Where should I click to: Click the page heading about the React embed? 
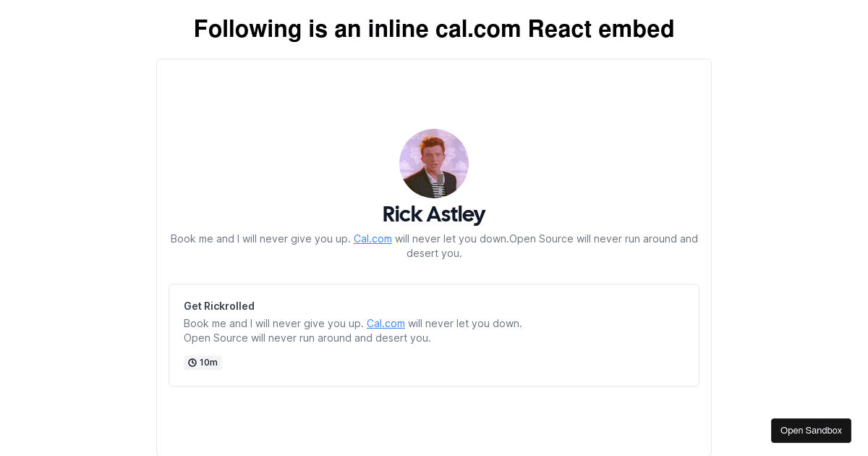tap(434, 29)
